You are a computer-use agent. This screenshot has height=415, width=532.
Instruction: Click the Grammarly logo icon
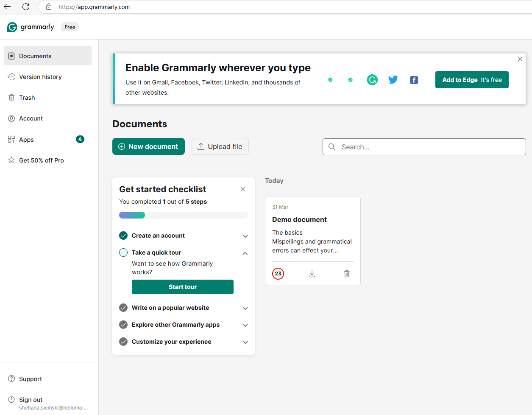coord(12,27)
